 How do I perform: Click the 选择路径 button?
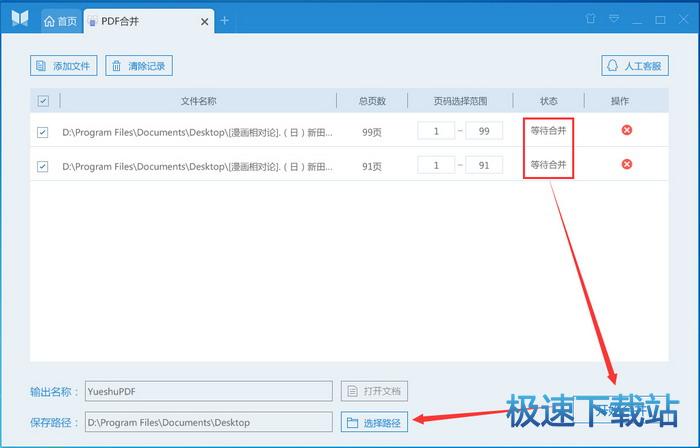point(374,422)
